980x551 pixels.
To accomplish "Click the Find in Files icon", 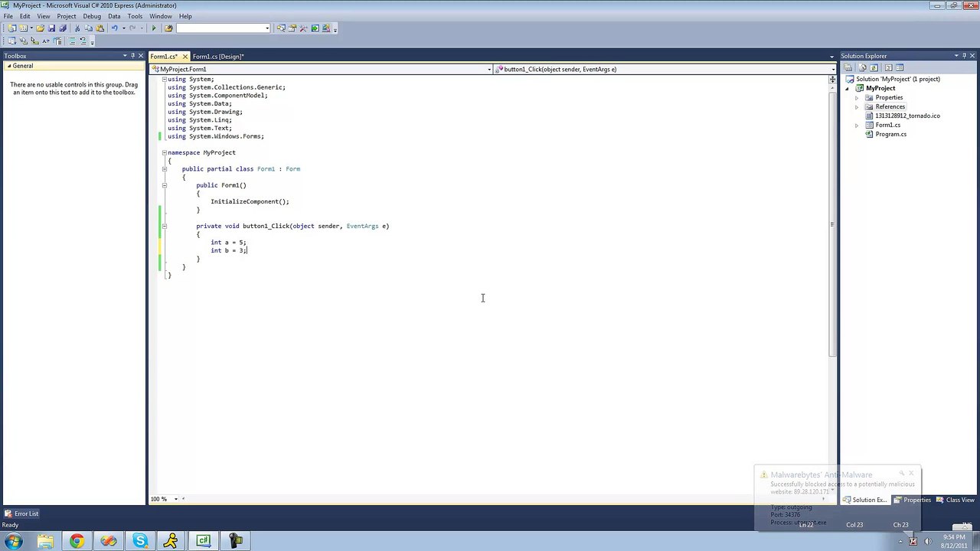I will pos(168,28).
